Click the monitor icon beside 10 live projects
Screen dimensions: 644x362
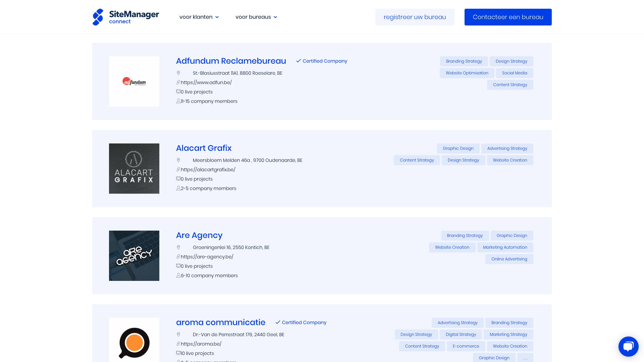click(x=178, y=353)
